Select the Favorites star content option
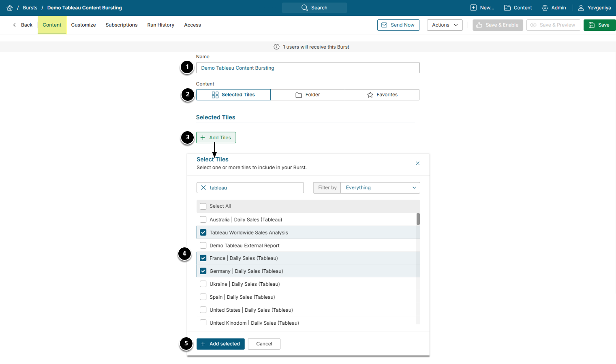This screenshot has width=616, height=364. 382,95
